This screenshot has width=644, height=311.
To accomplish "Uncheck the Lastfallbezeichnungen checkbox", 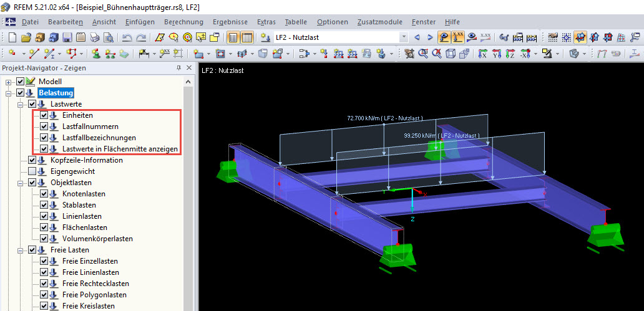I will coord(44,138).
